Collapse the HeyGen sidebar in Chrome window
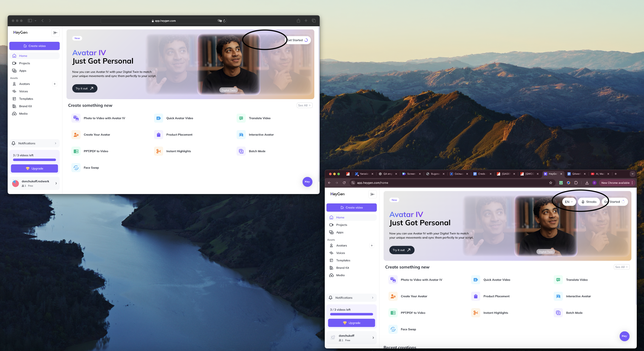This screenshot has height=351, width=644. [373, 194]
